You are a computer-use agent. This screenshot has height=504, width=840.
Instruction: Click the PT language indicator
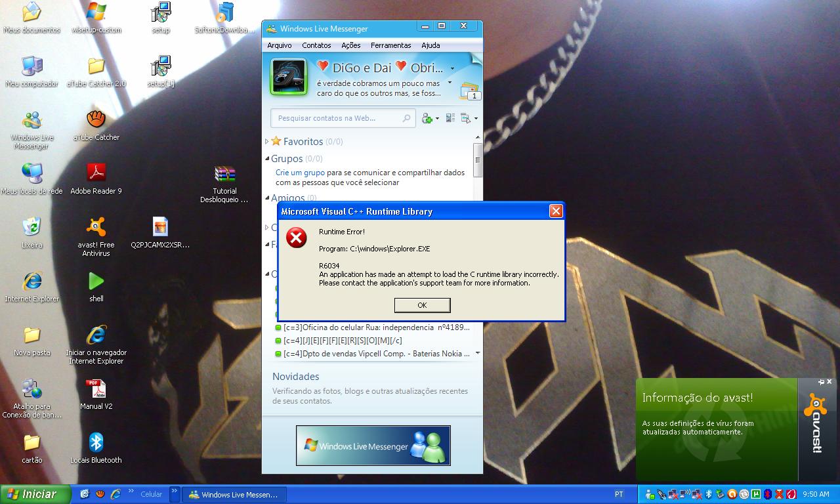619,495
